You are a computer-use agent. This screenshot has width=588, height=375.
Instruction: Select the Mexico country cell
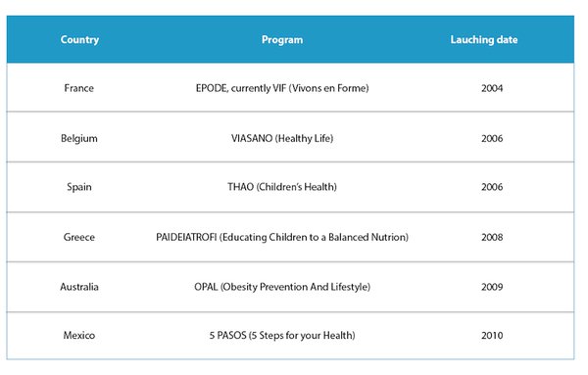click(x=79, y=335)
